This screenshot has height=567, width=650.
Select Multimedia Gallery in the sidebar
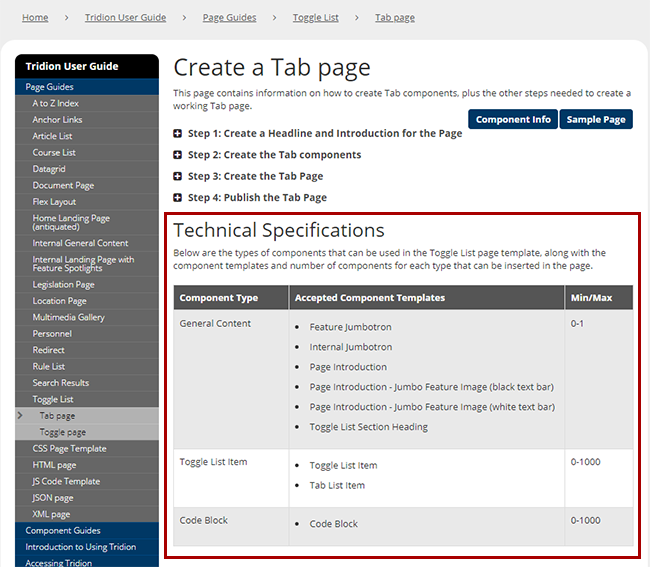tap(68, 317)
